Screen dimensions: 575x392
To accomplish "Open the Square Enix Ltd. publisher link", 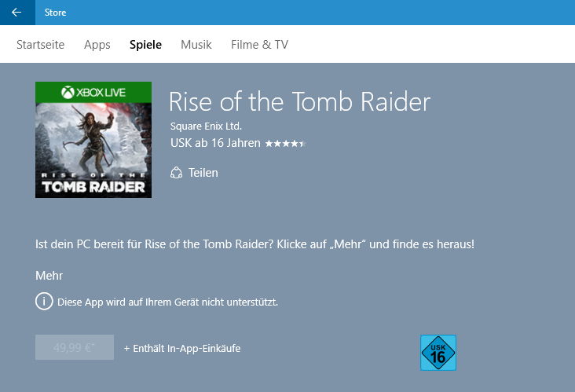I will 206,126.
